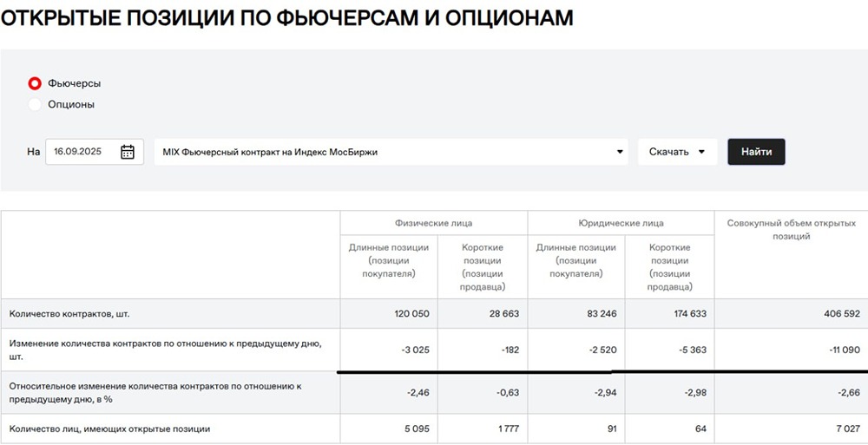Click the Юридические лица column header
This screenshot has width=868, height=445.
(621, 223)
